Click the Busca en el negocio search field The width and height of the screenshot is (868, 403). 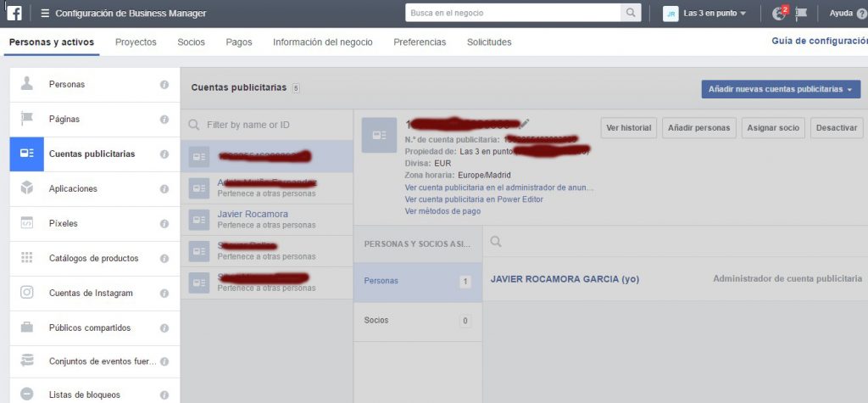(x=513, y=13)
